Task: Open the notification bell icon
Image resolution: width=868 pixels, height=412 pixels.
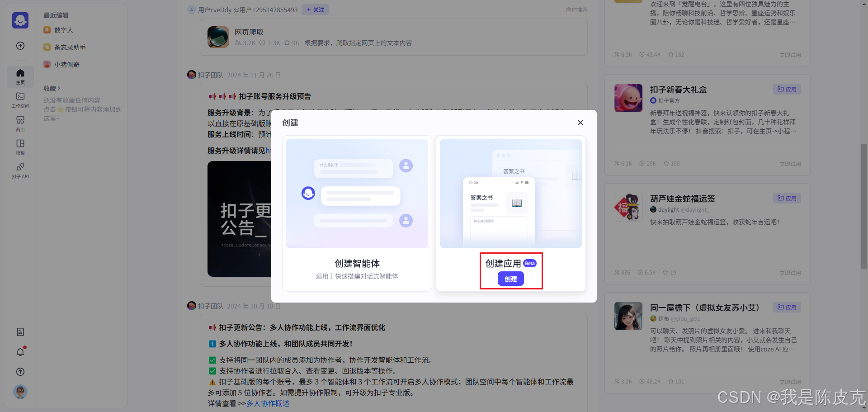Action: click(x=20, y=352)
